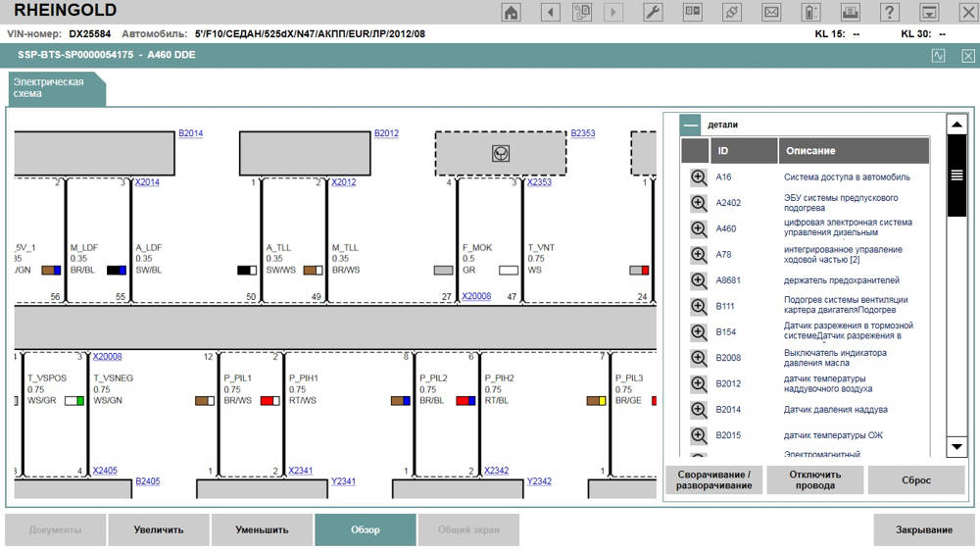Click magnifier next to B2012 sensor
Viewport: 980px width, 551px height.
pyautogui.click(x=698, y=383)
